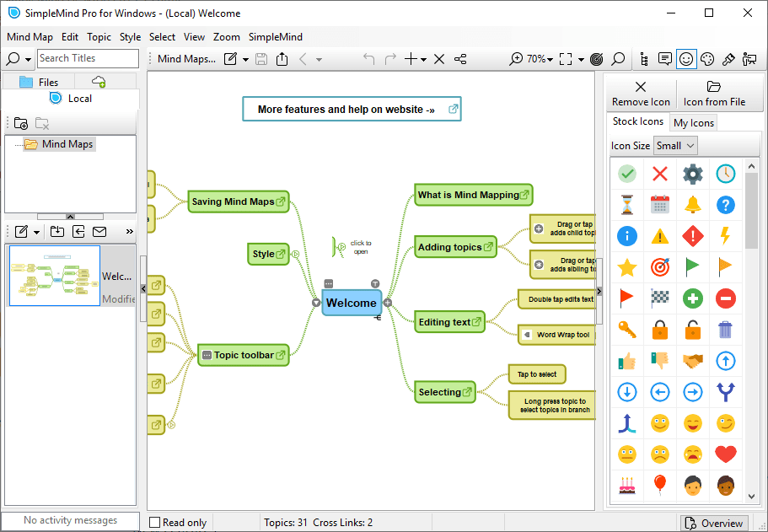Select the key stock icon
Viewport: 768px width, 532px height.
pos(627,329)
